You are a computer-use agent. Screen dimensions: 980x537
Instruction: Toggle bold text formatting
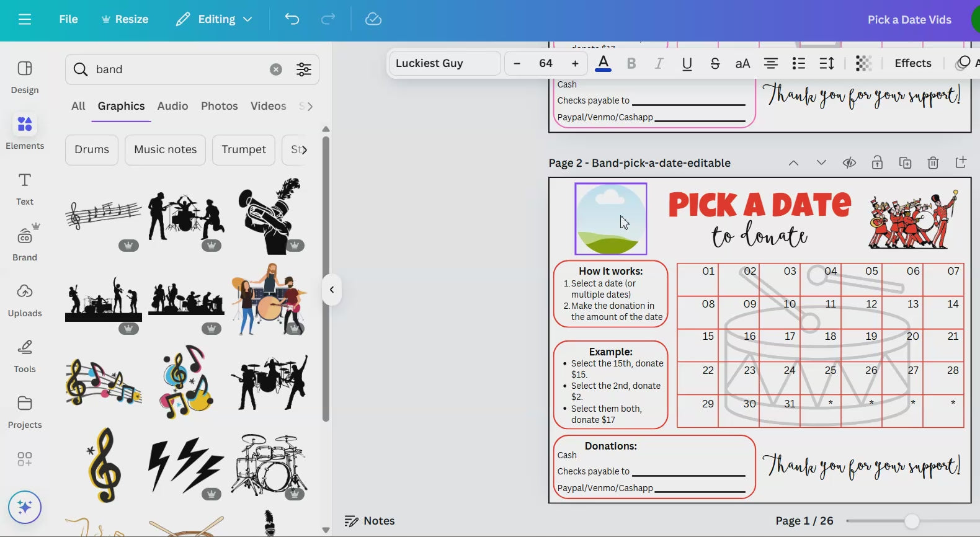[x=631, y=63]
